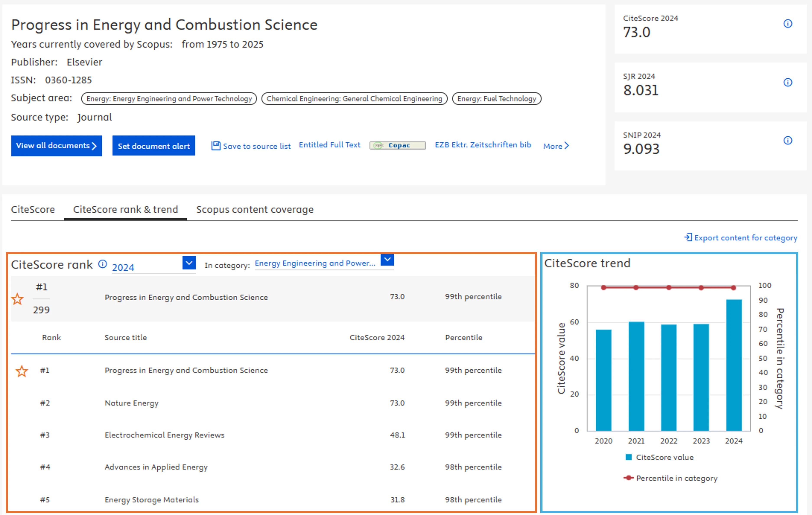The height and width of the screenshot is (515, 812).
Task: Click Advances in Applied Energy row title
Action: pos(156,467)
